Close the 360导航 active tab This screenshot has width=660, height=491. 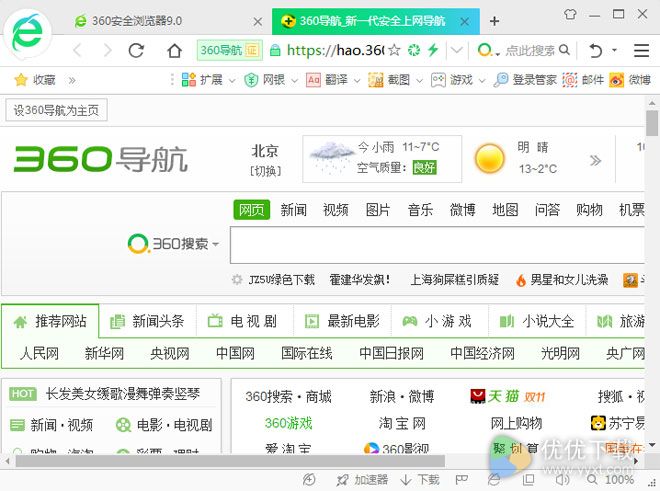point(465,21)
